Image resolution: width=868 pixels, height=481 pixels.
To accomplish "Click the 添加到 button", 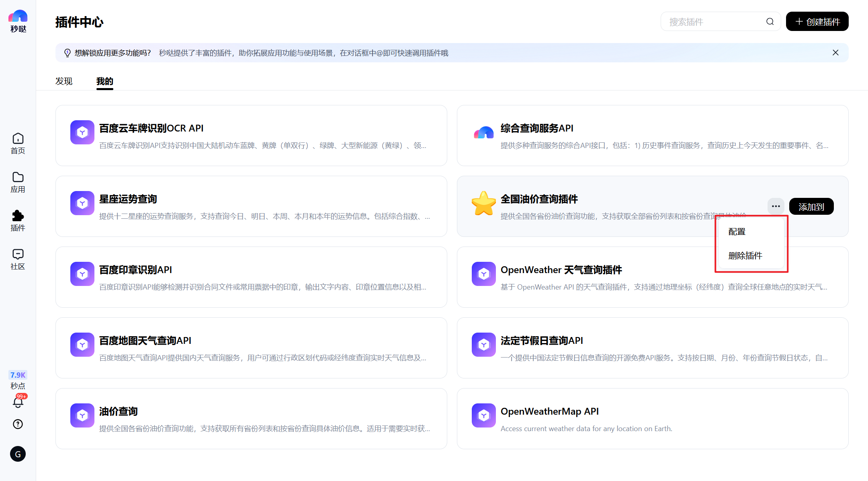I will click(x=811, y=207).
